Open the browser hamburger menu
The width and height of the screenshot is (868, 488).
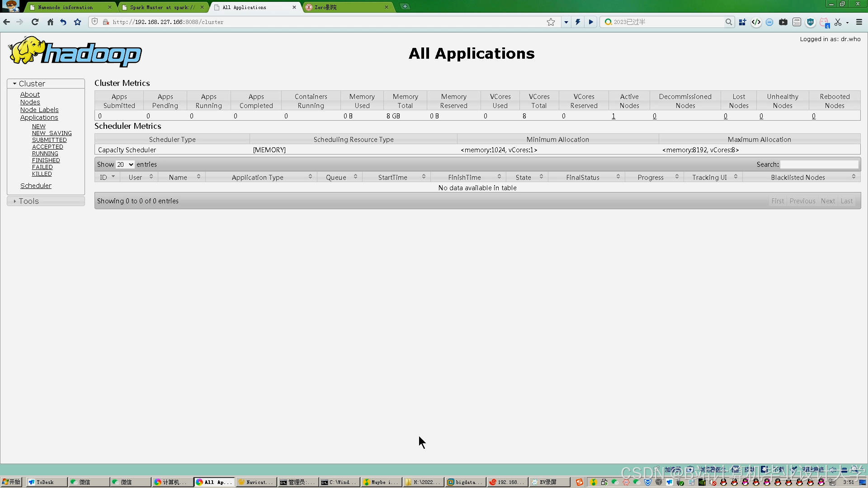(x=859, y=22)
